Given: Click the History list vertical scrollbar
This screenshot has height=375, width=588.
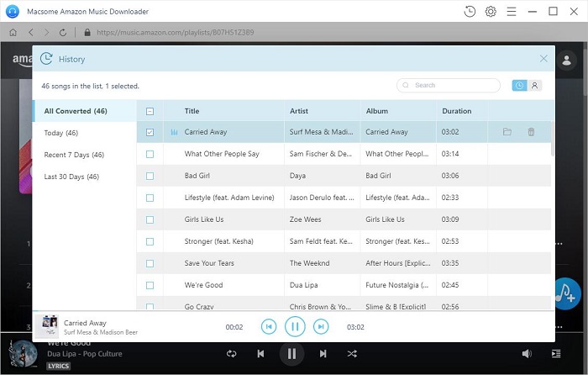Looking at the screenshot, I should coord(553,138).
